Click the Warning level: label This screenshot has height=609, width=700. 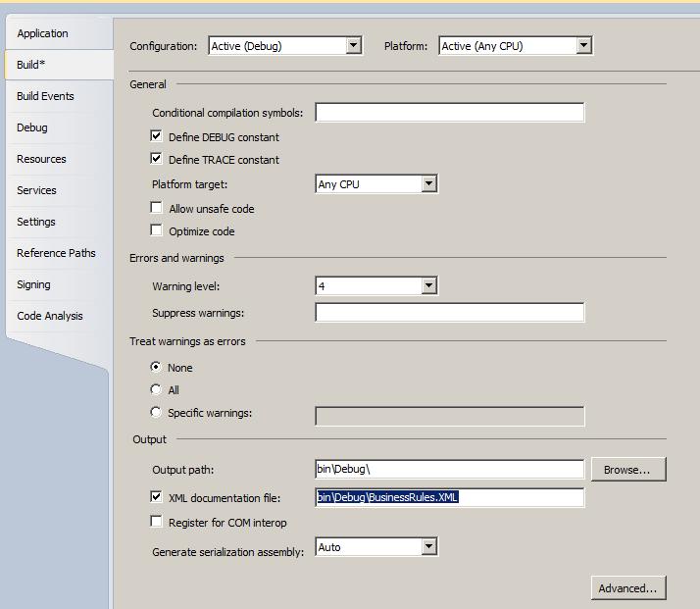point(185,286)
